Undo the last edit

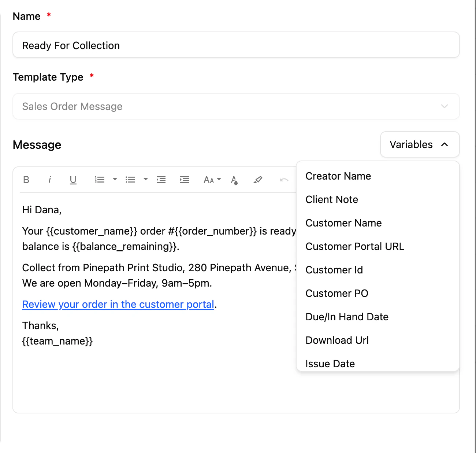pyautogui.click(x=284, y=180)
